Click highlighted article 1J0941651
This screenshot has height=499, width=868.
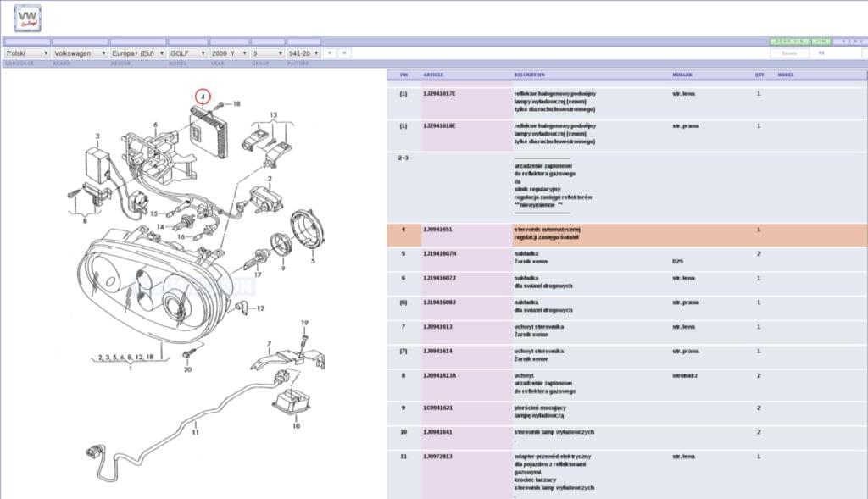pos(437,230)
